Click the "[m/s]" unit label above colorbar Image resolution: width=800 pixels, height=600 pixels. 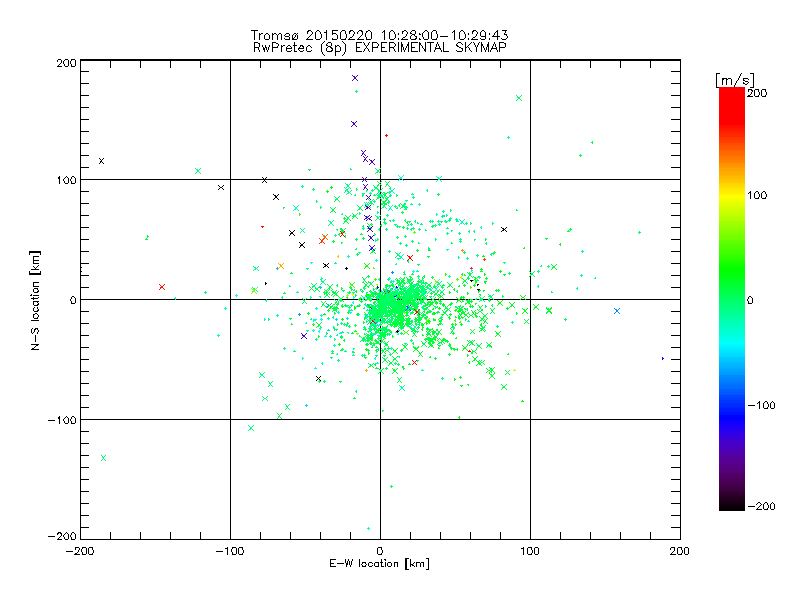(735, 80)
